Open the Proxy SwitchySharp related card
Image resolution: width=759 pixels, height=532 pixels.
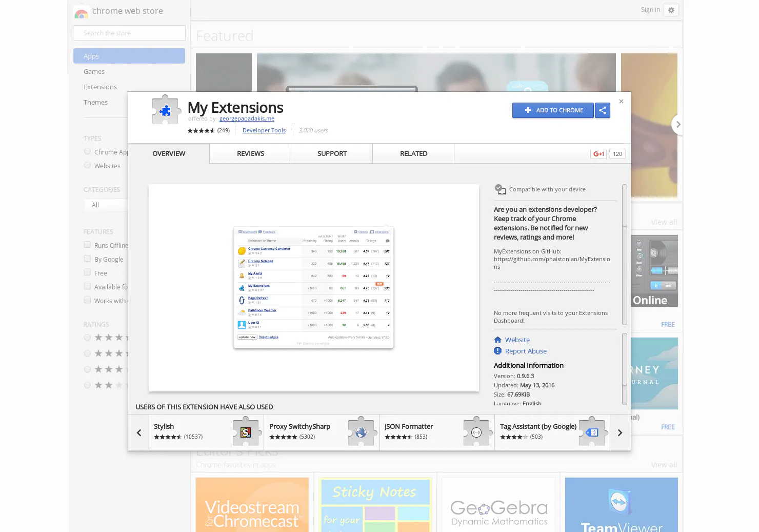click(322, 432)
